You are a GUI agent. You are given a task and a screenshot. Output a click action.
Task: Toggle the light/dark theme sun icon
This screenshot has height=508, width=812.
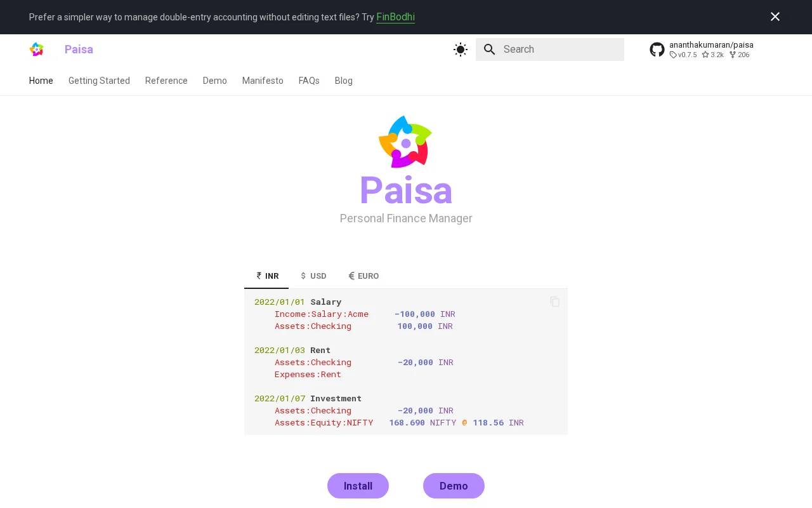(461, 50)
